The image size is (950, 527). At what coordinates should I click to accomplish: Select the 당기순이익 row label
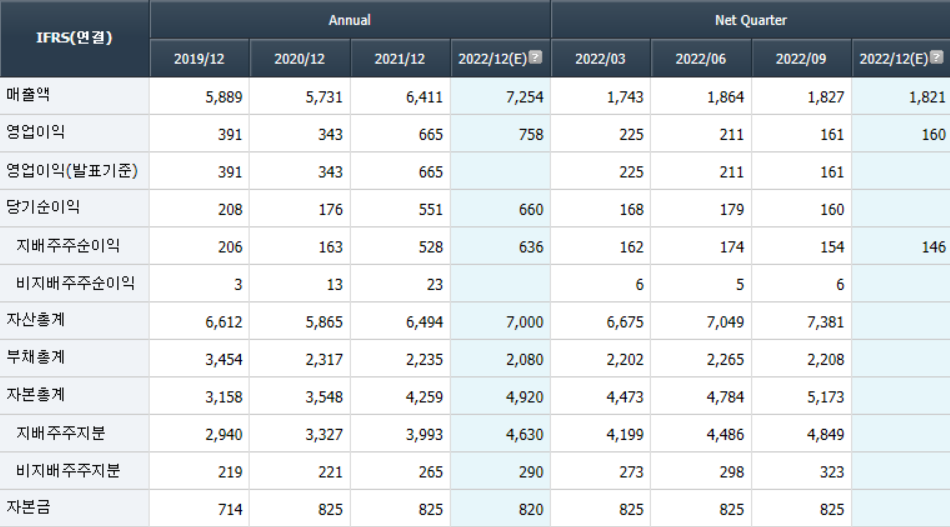pos(43,208)
